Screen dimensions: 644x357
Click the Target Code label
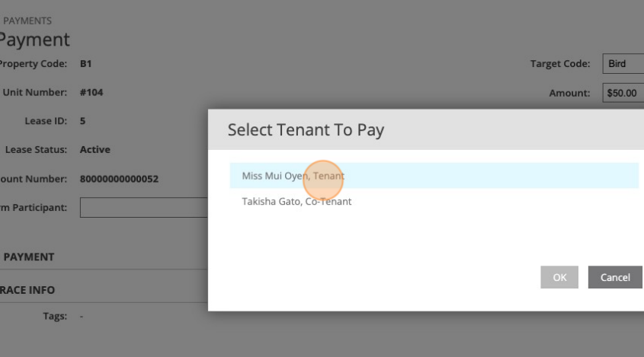[560, 64]
